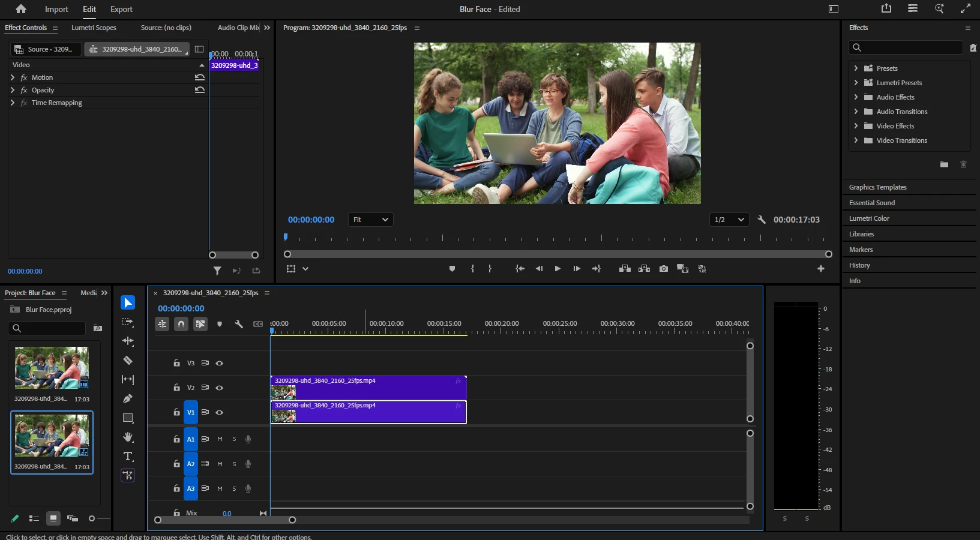Go to In point
This screenshot has height=540, width=980.
(520, 269)
